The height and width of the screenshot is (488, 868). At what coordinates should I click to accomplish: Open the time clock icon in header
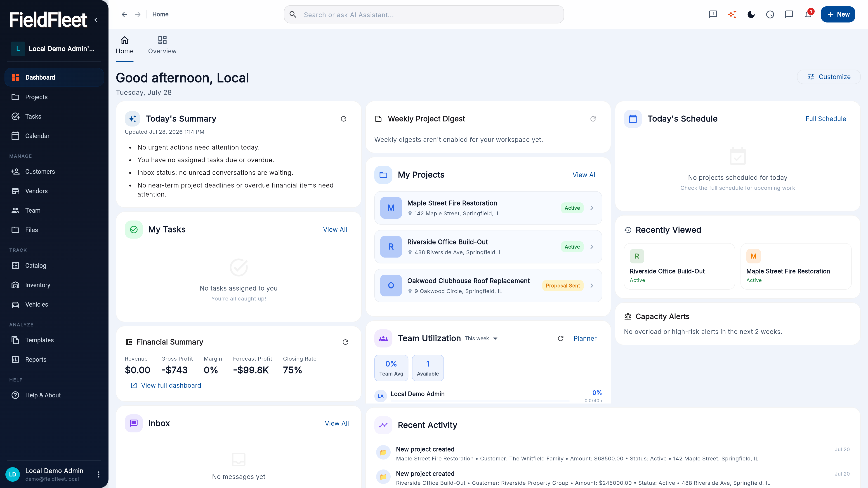click(770, 14)
